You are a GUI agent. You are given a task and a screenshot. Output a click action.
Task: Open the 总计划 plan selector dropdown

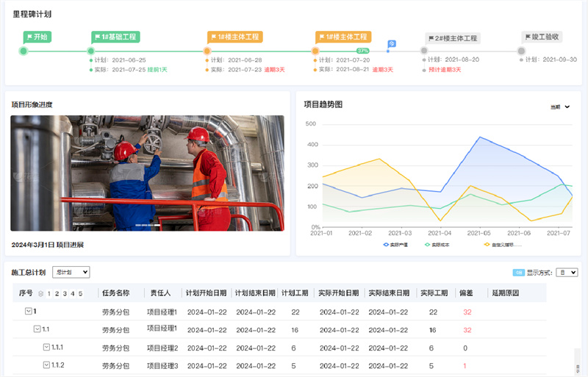tap(71, 272)
